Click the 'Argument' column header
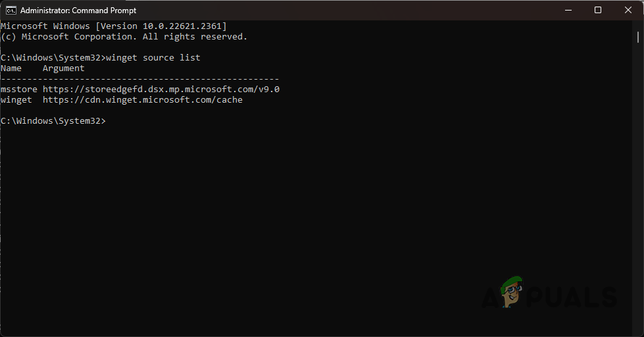Image resolution: width=644 pixels, height=337 pixels. click(x=64, y=68)
